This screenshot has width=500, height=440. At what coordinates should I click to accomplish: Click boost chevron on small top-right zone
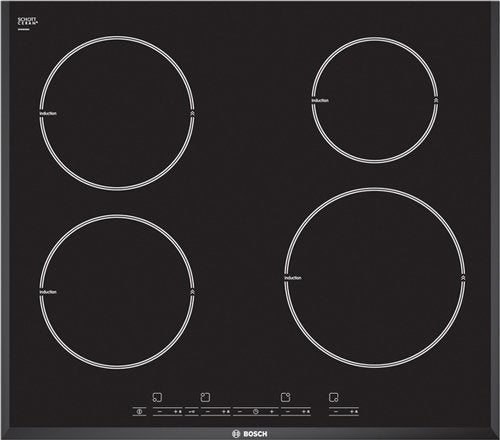point(436,100)
